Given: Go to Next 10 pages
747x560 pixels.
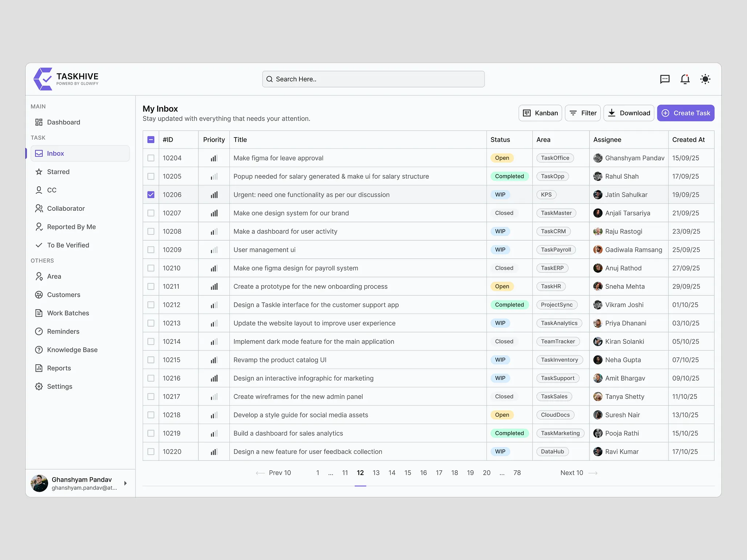Looking at the screenshot, I should pos(578,473).
